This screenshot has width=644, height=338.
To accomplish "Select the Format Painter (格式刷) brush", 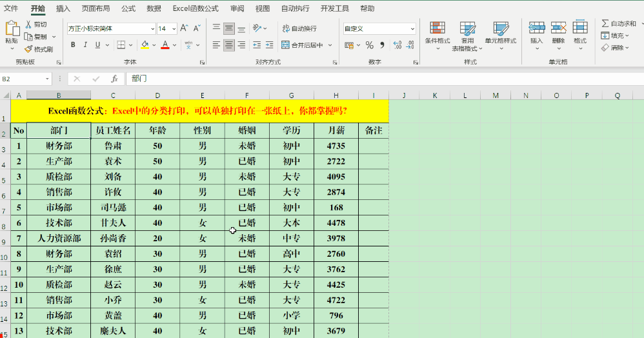I will pos(28,49).
